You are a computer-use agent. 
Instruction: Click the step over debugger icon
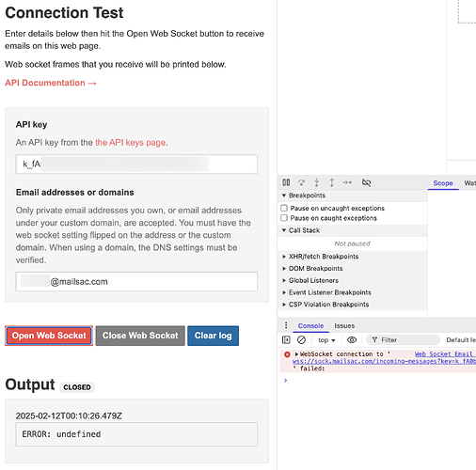pyautogui.click(x=301, y=182)
